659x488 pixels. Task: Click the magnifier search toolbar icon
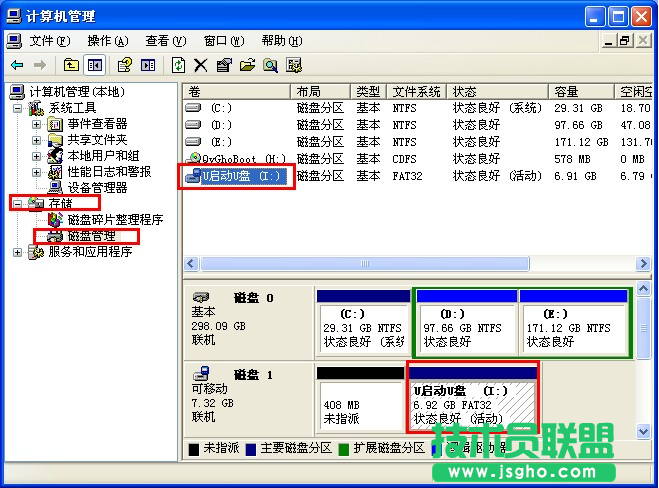pyautogui.click(x=270, y=65)
